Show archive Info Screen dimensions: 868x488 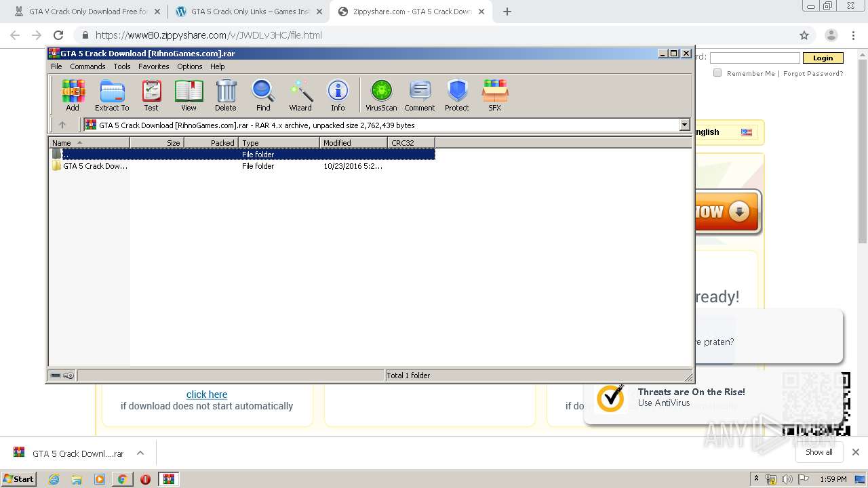click(338, 95)
